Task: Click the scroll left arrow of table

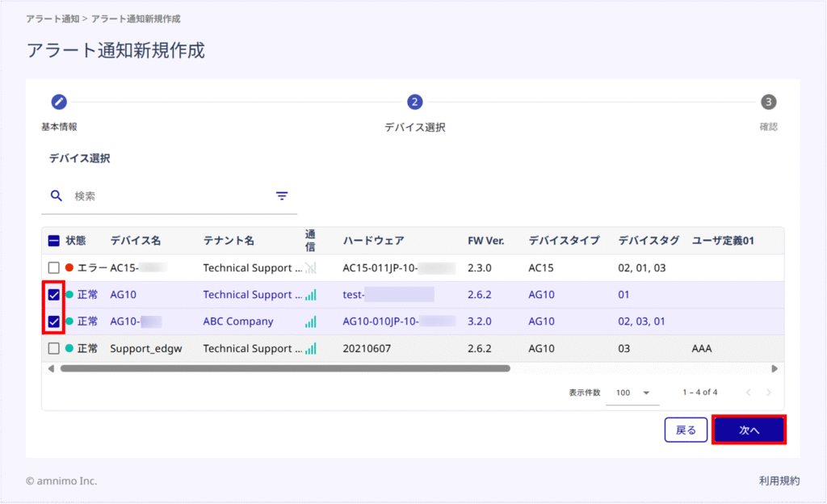Action: 51,368
